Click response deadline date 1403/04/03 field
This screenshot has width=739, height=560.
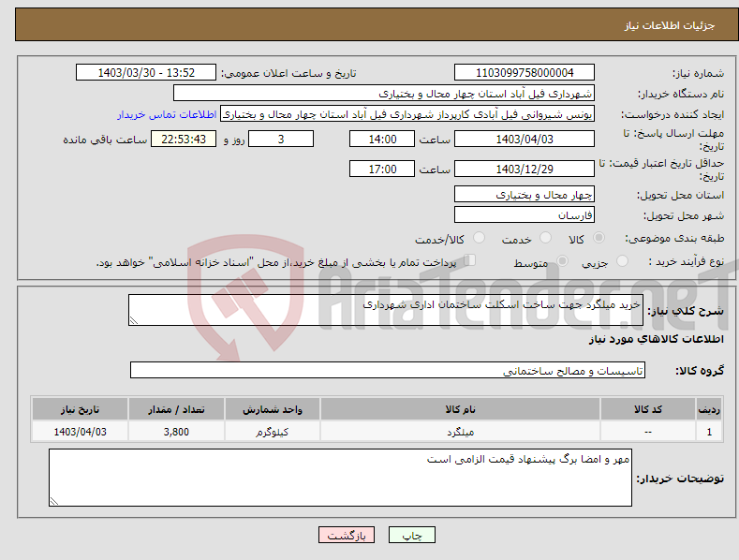pyautogui.click(x=525, y=139)
